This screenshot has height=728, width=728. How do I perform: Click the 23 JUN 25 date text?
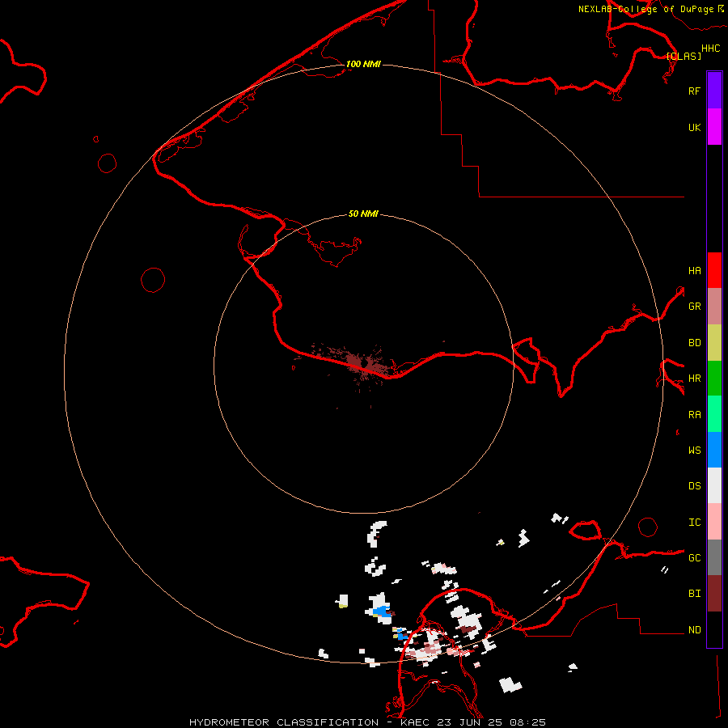click(x=469, y=722)
